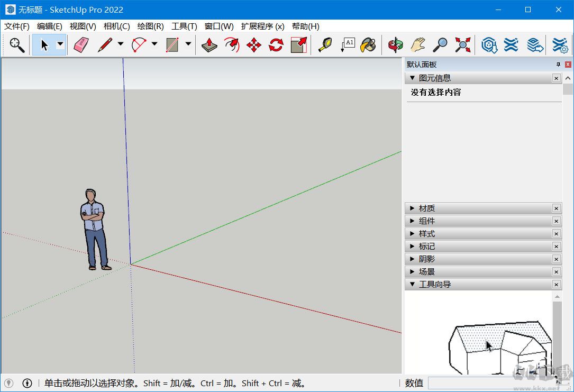The height and width of the screenshot is (392, 574).
Task: Select the Paint Bucket tool
Action: pos(369,45)
